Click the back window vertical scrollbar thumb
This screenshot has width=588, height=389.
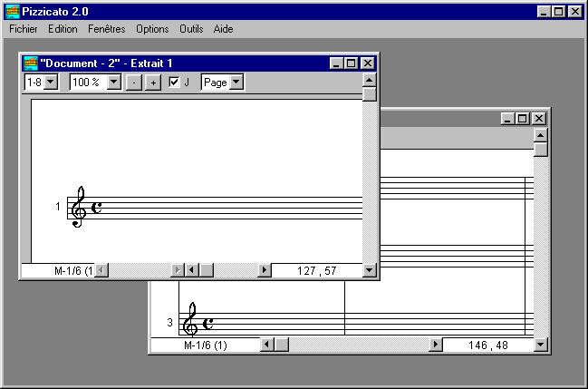tap(540, 150)
